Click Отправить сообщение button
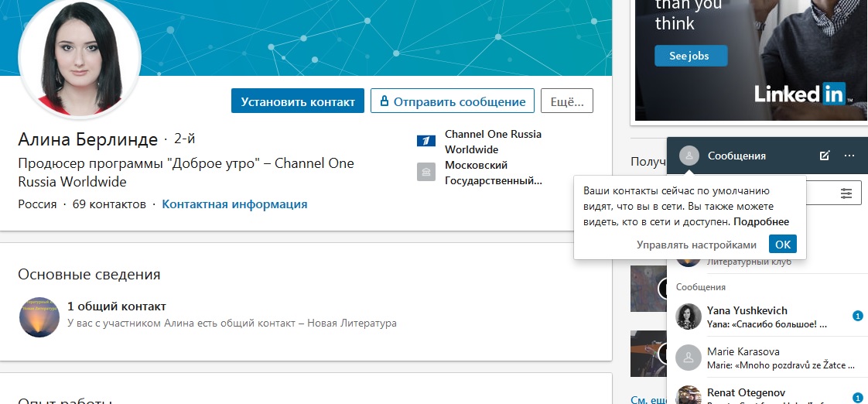Viewport: 868px width, 404px height. point(453,101)
